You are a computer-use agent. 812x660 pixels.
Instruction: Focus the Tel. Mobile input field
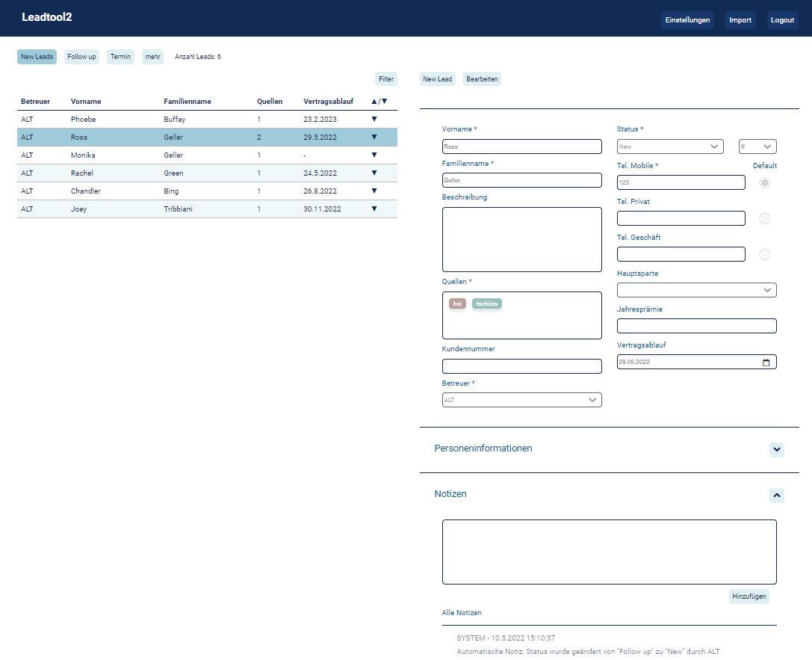[681, 182]
